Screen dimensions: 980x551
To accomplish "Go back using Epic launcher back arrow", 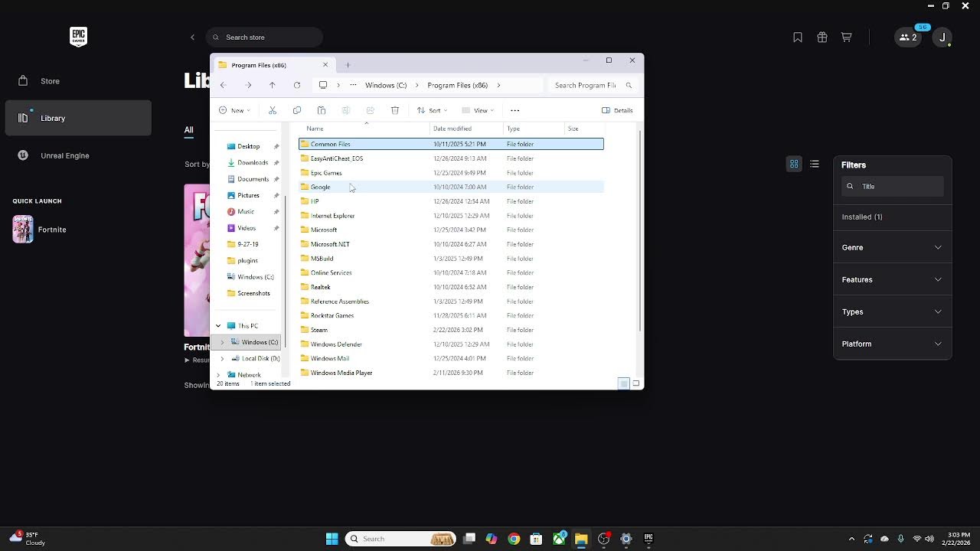I will (x=193, y=37).
